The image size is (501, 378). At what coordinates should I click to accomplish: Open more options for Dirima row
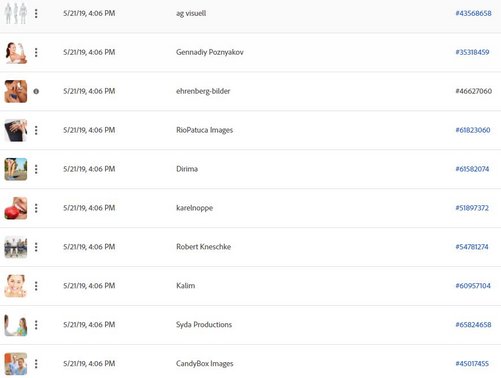pos(36,169)
